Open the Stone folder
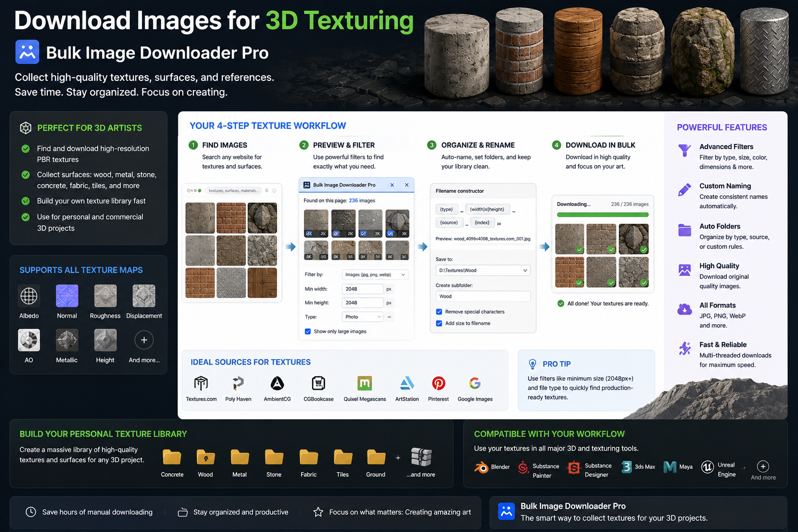This screenshot has height=532, width=798. [274, 457]
